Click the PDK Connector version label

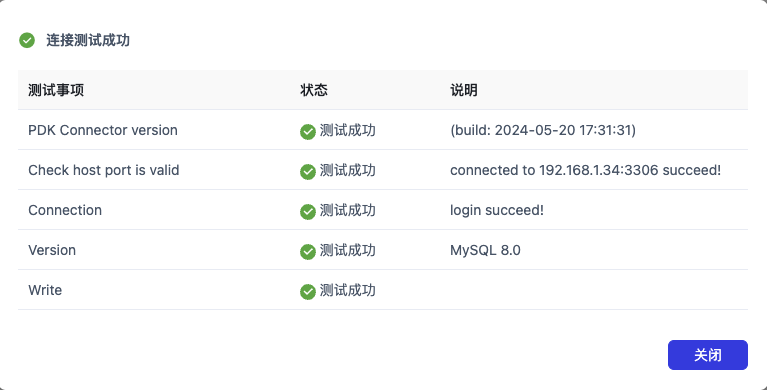tap(103, 130)
